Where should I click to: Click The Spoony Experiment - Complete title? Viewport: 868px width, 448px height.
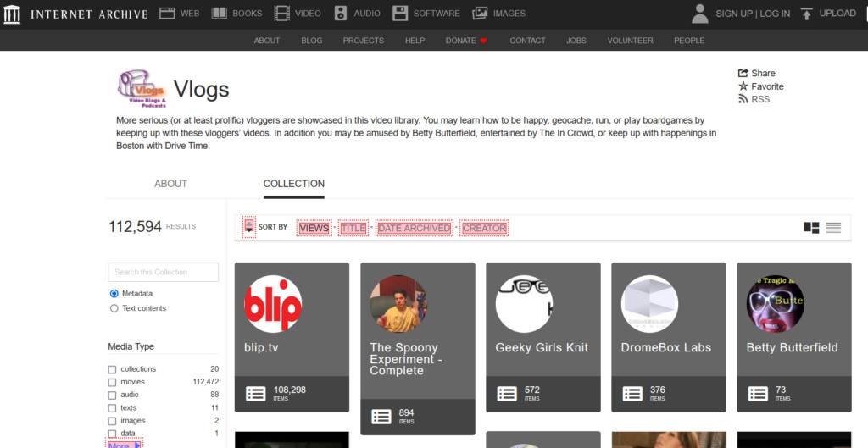pyautogui.click(x=406, y=359)
